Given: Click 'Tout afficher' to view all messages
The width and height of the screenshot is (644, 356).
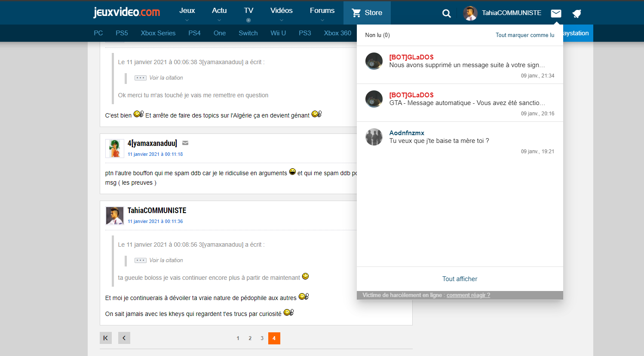Looking at the screenshot, I should pyautogui.click(x=460, y=279).
